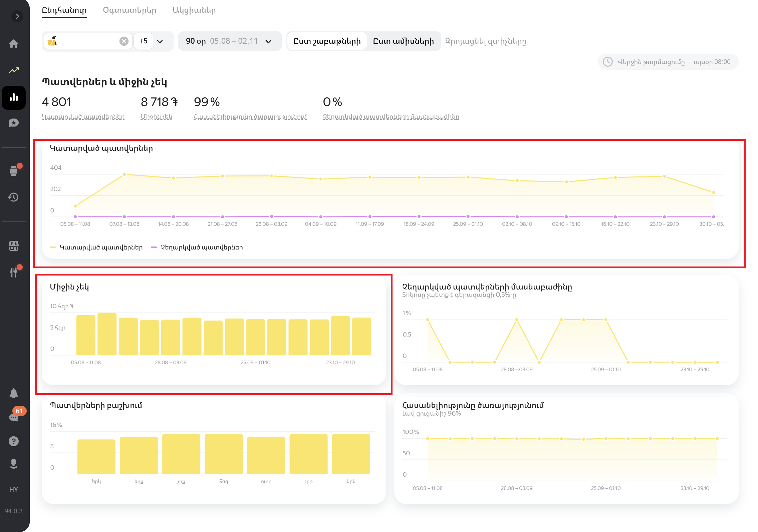Open chat with 61 unread badge

14,417
